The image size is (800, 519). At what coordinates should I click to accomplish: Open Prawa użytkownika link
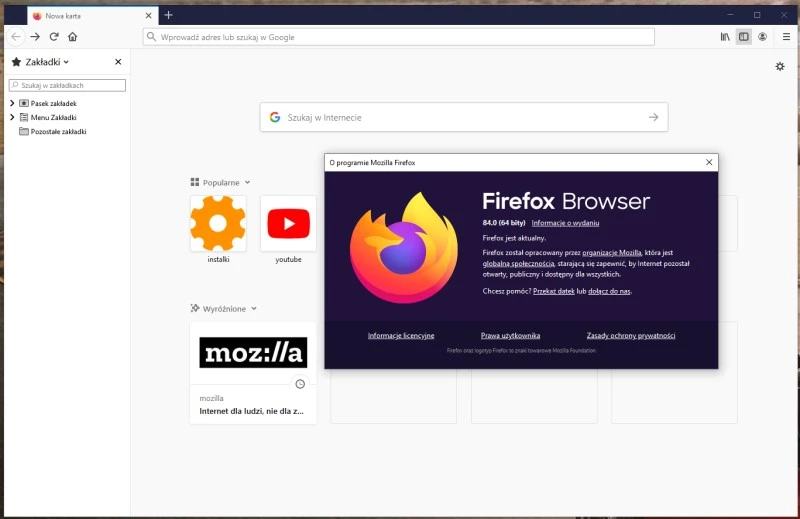[510, 335]
